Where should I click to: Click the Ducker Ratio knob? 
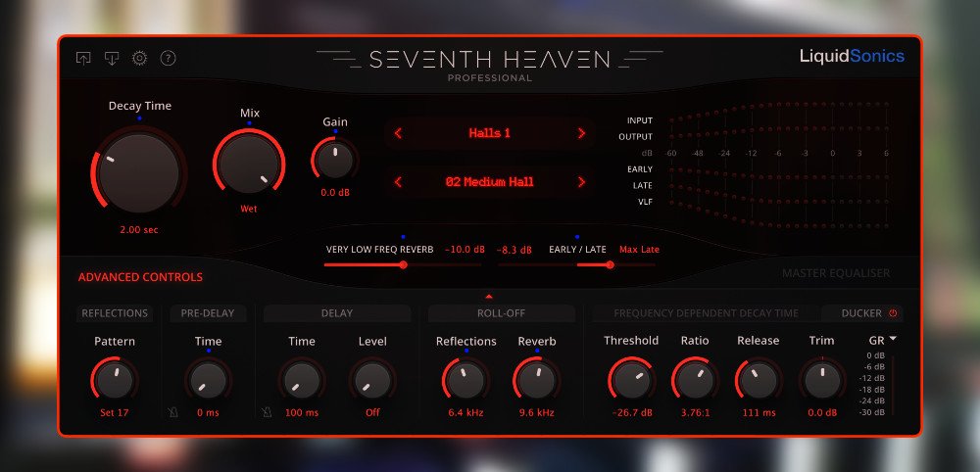pos(695,380)
